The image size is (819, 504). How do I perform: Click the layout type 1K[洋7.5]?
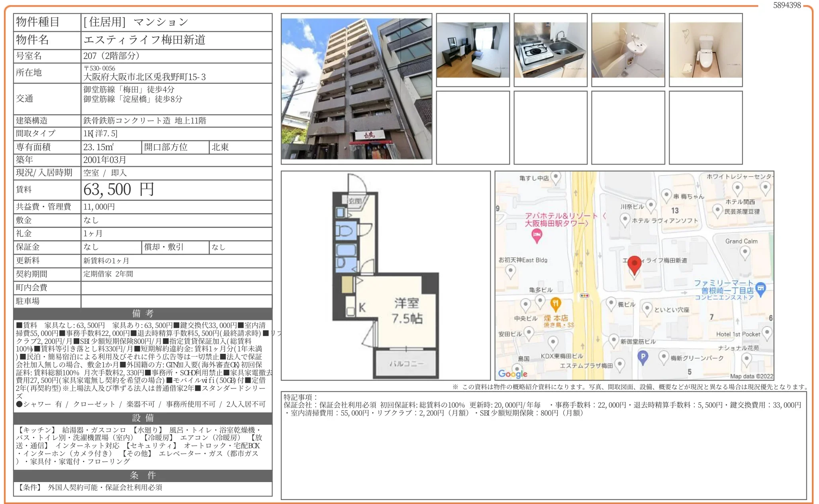100,133
